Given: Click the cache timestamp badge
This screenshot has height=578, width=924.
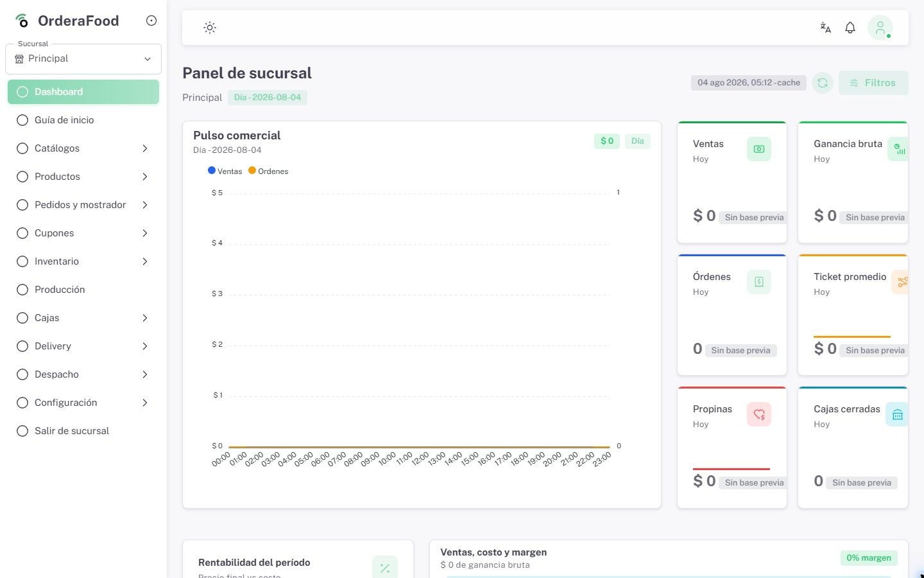Looking at the screenshot, I should coord(749,83).
